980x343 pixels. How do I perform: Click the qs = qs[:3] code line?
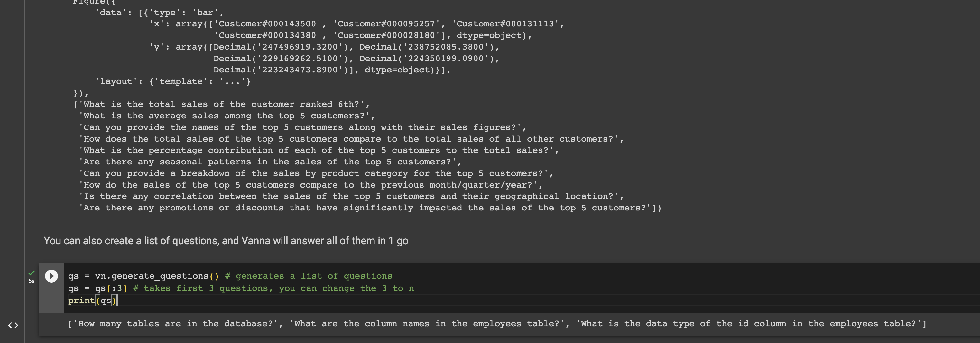click(97, 288)
